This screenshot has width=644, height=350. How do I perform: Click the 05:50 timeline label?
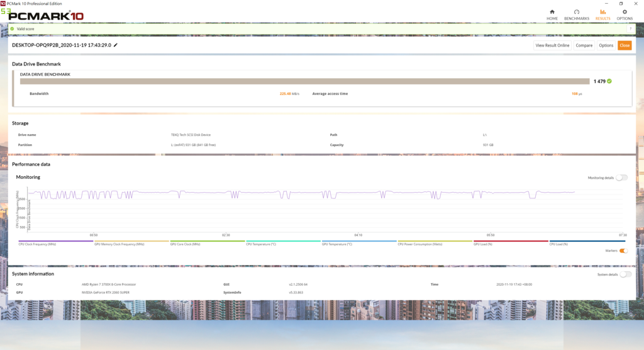[491, 235]
